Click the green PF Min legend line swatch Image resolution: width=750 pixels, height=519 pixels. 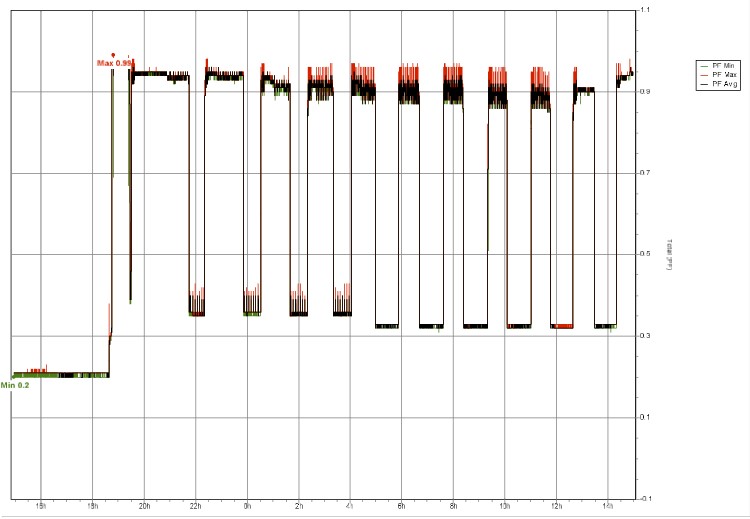[703, 65]
